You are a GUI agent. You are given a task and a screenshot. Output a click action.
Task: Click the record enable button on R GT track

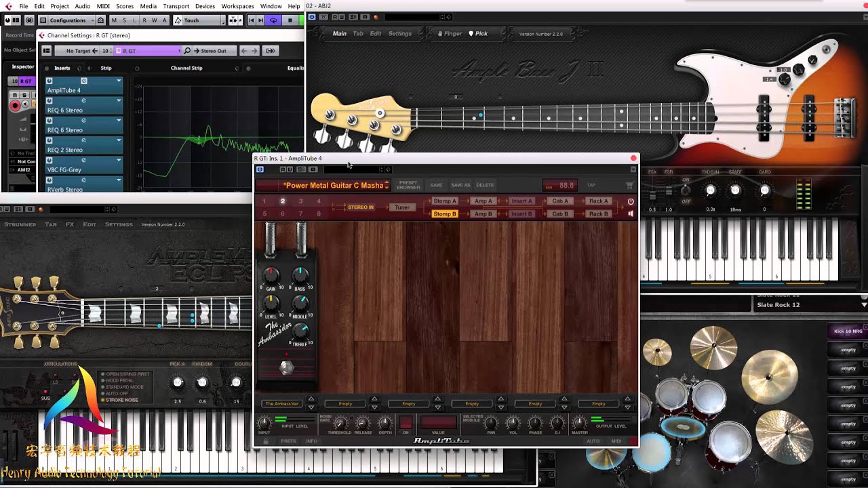coord(15,106)
